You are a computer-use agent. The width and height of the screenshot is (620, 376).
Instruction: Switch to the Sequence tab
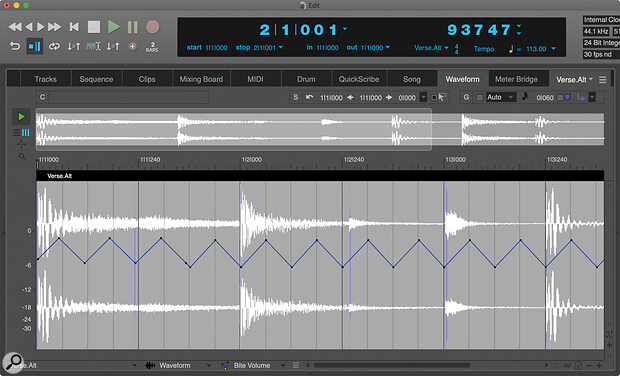pos(96,79)
